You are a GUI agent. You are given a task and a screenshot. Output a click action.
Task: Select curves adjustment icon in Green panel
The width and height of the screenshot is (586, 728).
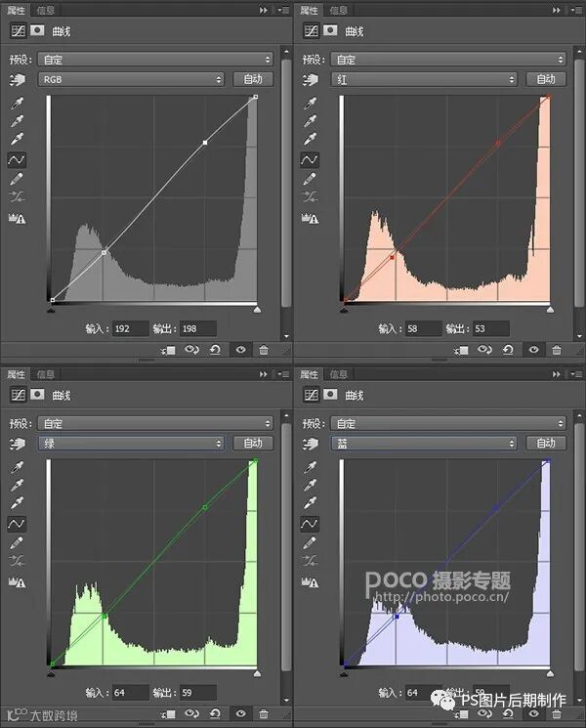click(19, 395)
